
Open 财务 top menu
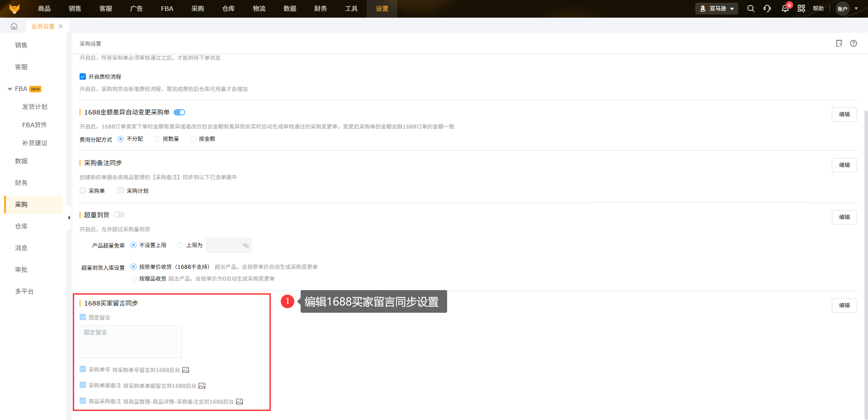(x=321, y=9)
